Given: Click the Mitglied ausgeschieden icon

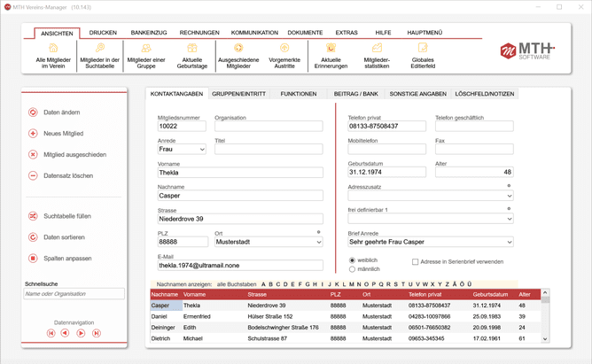Looking at the screenshot, I should [33, 154].
